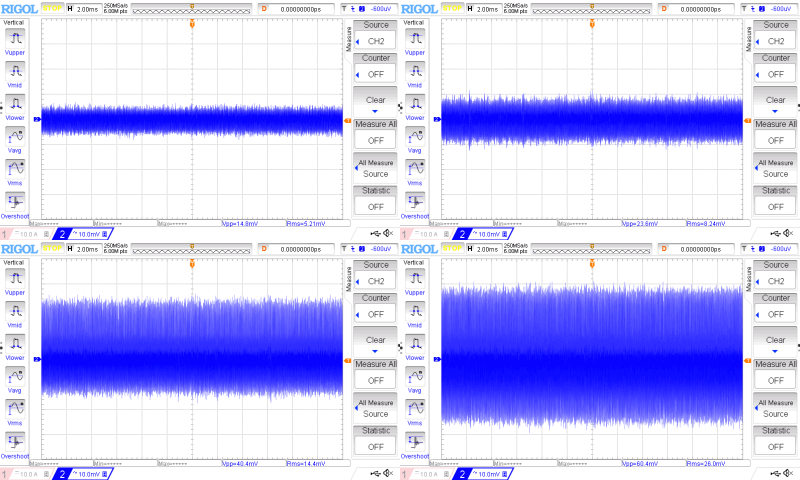
Task: Toggle Statistic OFF in bottom-right scope
Action: coord(775,447)
